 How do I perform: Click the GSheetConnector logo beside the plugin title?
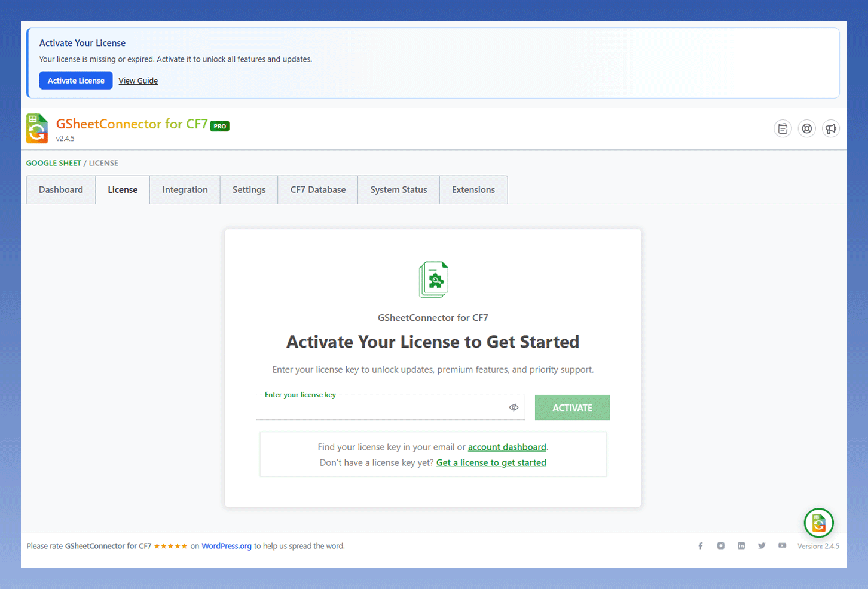(x=37, y=128)
